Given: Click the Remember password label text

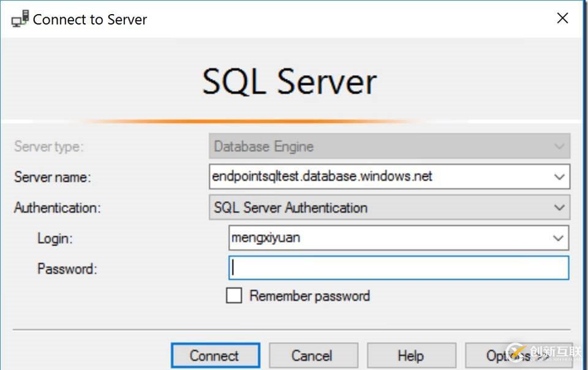Looking at the screenshot, I should [310, 296].
